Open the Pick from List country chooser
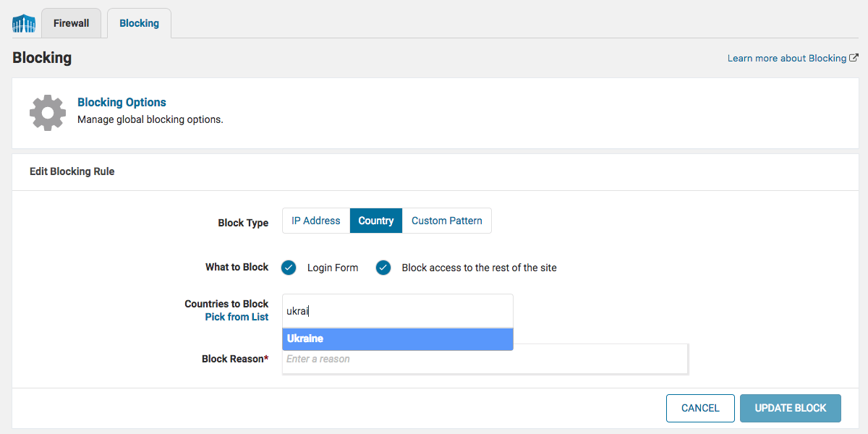 [237, 317]
